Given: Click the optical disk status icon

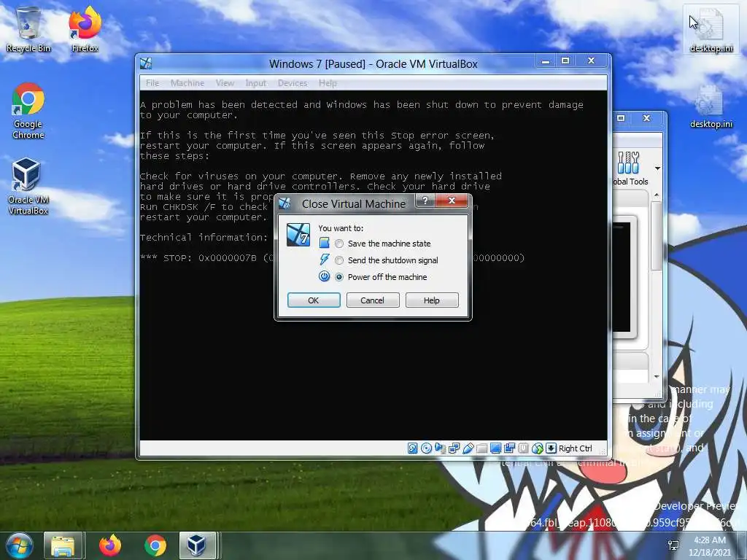Looking at the screenshot, I should 426,448.
